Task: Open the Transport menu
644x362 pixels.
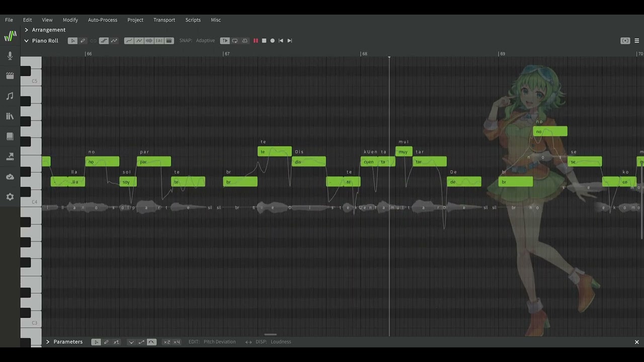Action: tap(165, 20)
